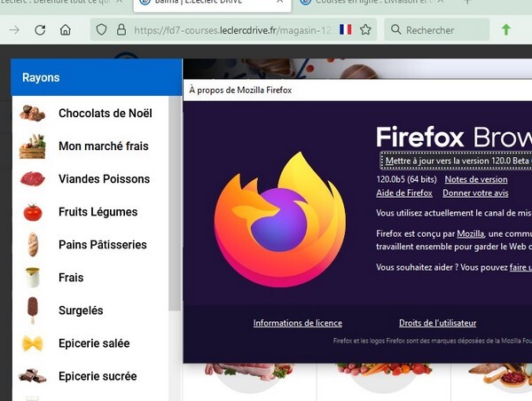The height and width of the screenshot is (401, 532).
Task: Open the Viandes Poissons aisle
Action: pos(104,179)
